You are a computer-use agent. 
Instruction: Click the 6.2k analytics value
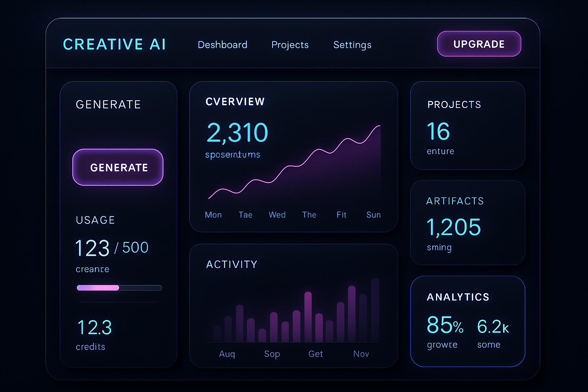coord(493,325)
